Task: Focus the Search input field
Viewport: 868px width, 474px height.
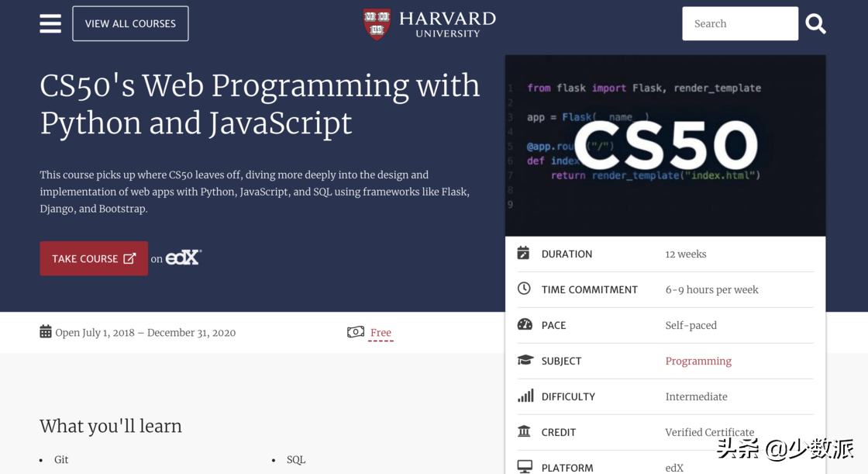Action: 739,24
